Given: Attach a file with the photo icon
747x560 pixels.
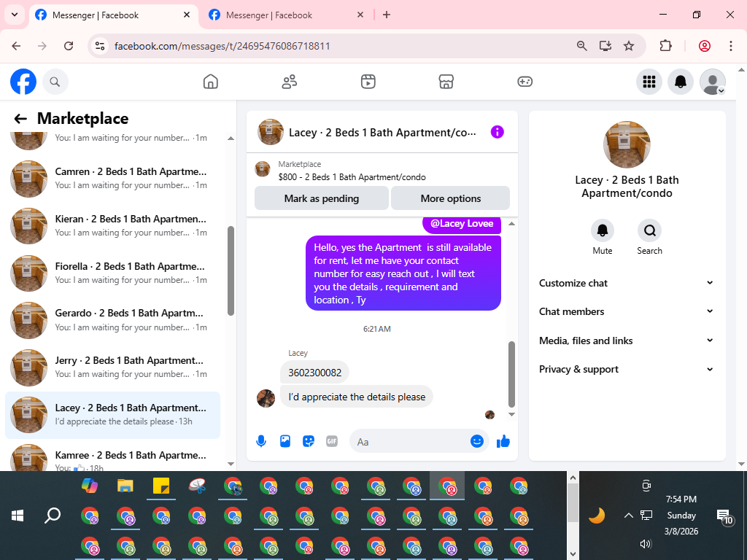Looking at the screenshot, I should 285,441.
